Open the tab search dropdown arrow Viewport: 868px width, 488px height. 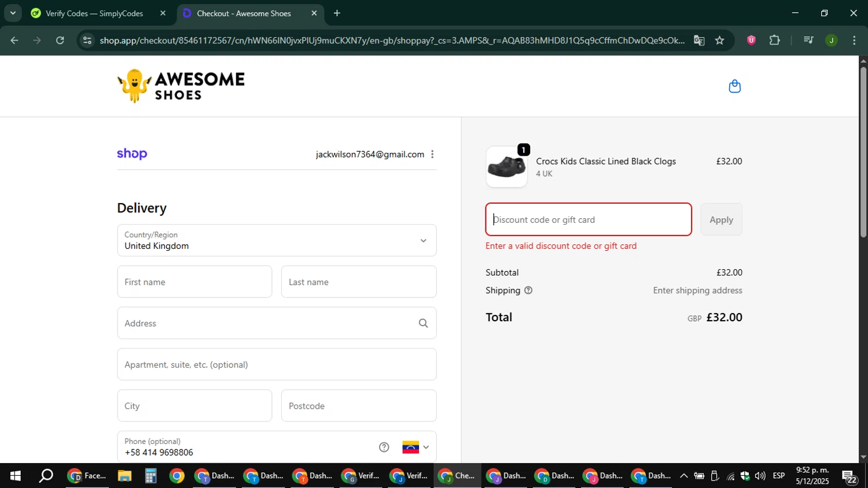(x=13, y=13)
